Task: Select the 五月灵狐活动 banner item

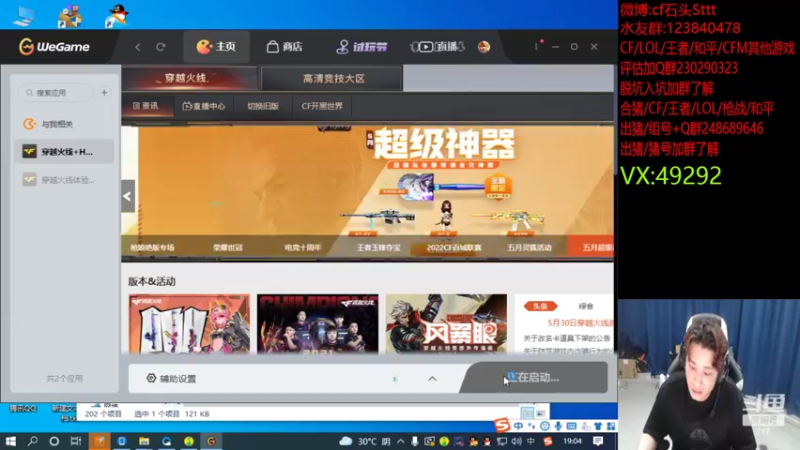Action: click(529, 247)
